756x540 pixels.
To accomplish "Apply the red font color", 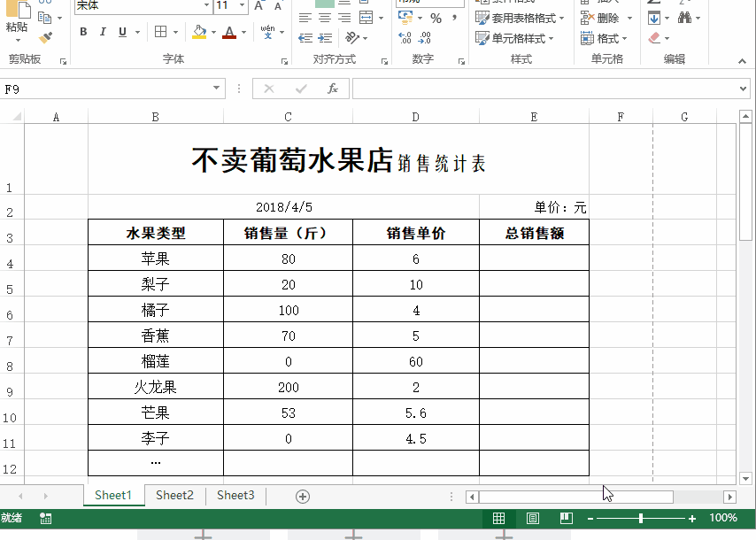I will tap(229, 32).
